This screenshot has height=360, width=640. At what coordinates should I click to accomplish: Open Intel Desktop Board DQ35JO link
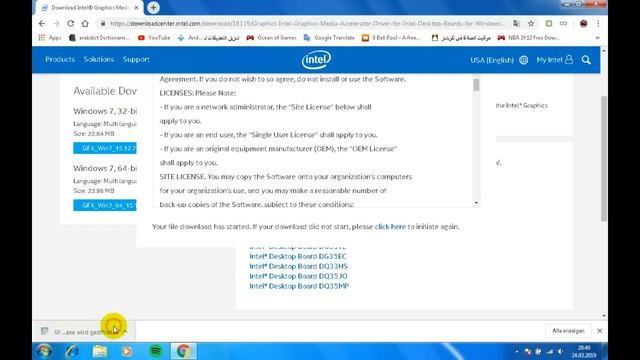pyautogui.click(x=298, y=276)
